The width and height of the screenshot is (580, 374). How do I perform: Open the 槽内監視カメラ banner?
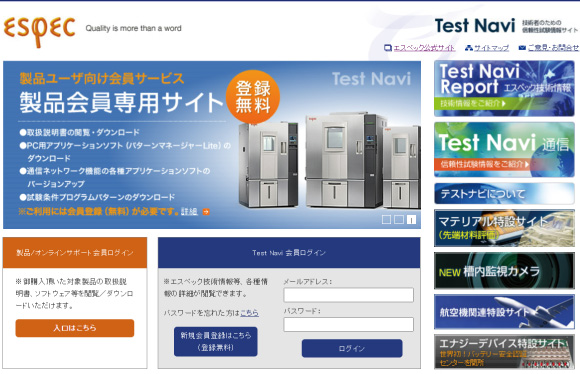tap(504, 271)
